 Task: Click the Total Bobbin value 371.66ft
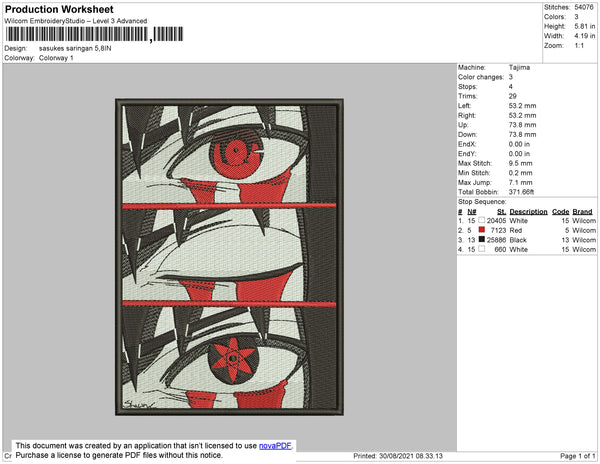[x=522, y=192]
